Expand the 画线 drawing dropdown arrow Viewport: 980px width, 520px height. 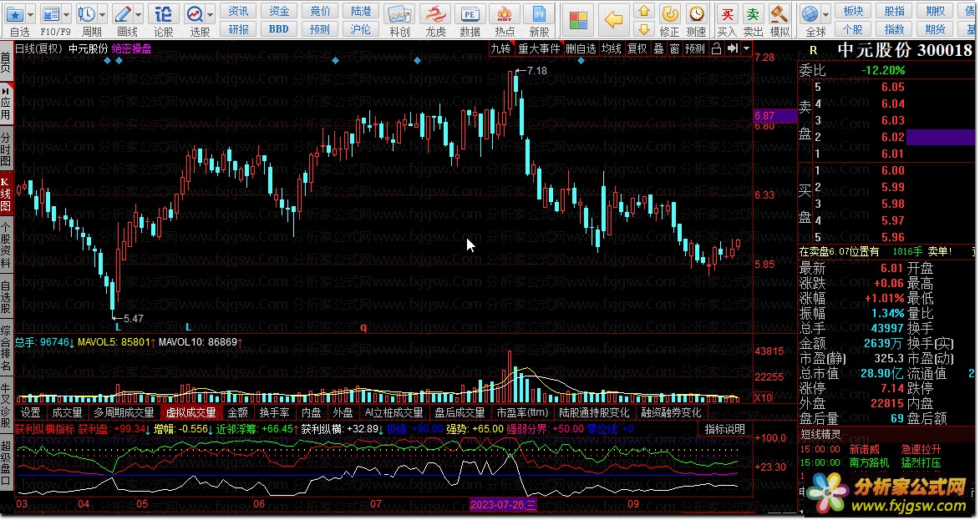click(139, 13)
